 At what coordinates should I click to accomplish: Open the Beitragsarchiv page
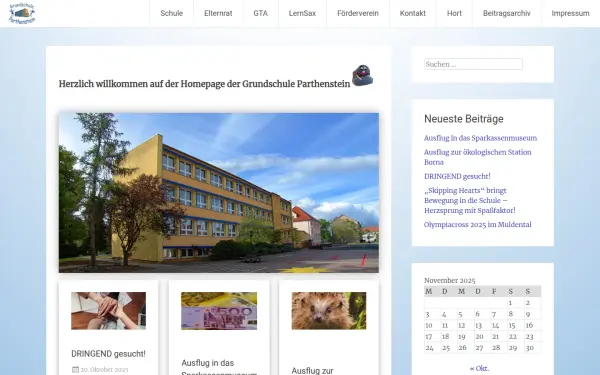(x=507, y=13)
